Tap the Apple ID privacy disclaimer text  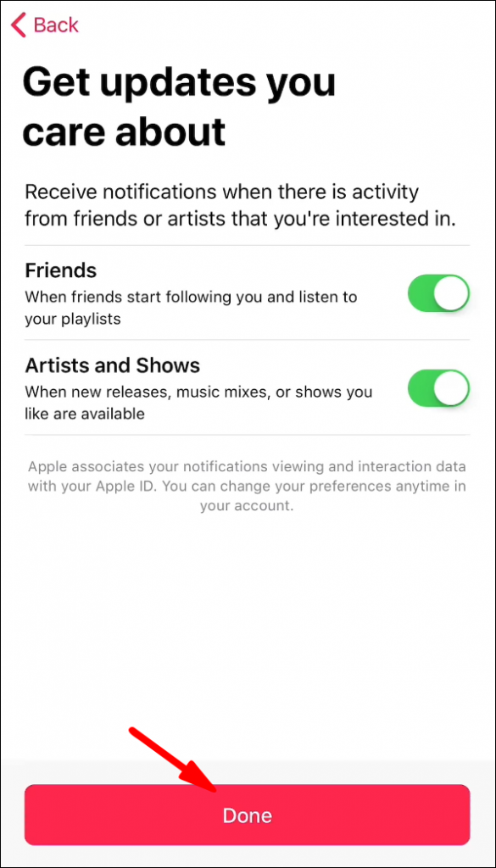click(248, 486)
